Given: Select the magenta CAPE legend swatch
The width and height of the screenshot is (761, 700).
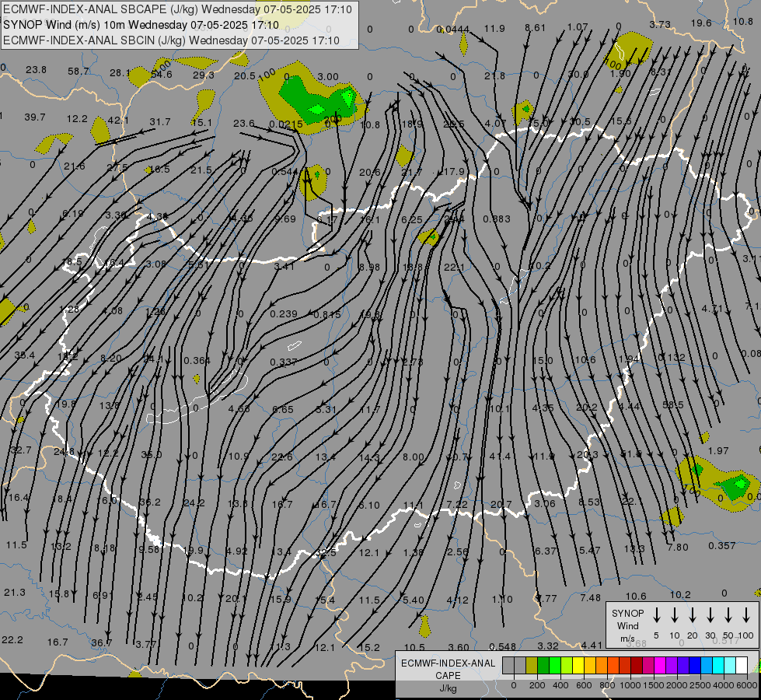Looking at the screenshot, I should click(660, 666).
